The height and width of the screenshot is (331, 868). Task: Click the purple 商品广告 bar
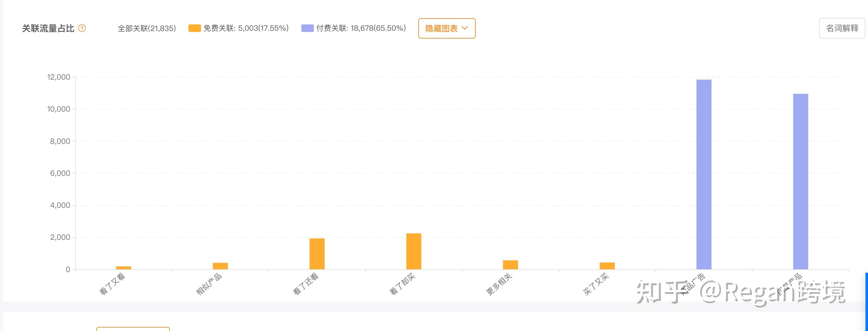(704, 174)
